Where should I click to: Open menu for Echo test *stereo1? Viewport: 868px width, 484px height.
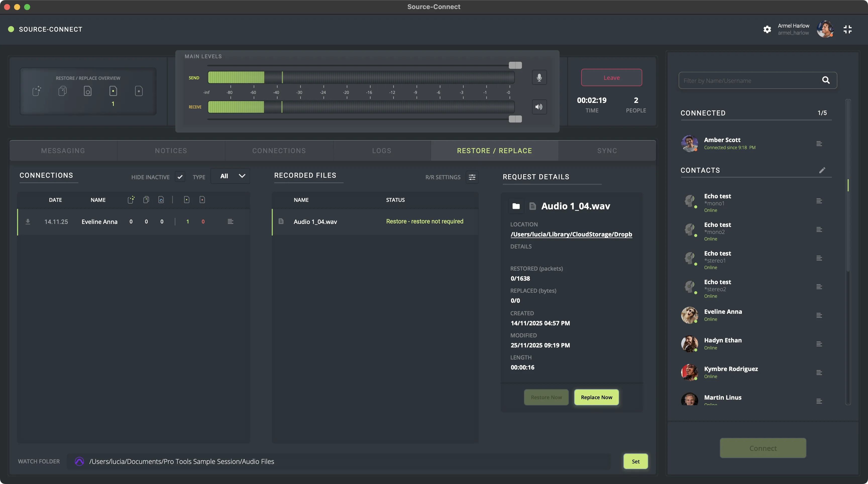coord(819,258)
